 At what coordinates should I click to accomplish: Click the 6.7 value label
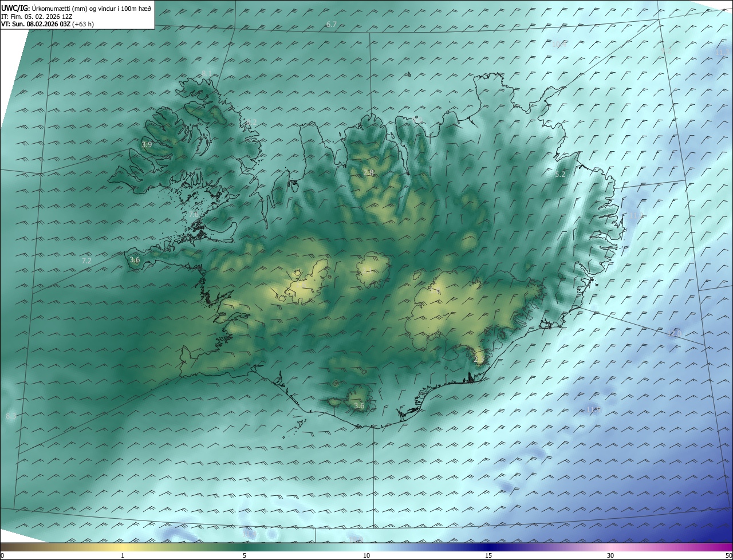332,24
